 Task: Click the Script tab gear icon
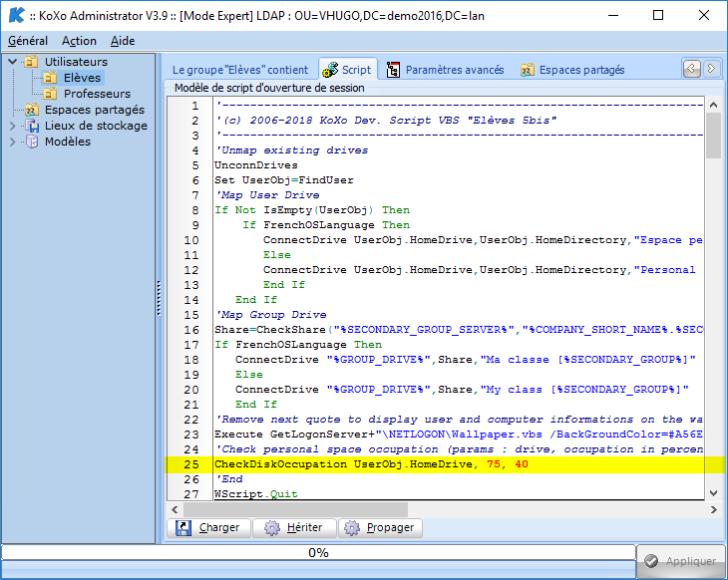pyautogui.click(x=330, y=70)
